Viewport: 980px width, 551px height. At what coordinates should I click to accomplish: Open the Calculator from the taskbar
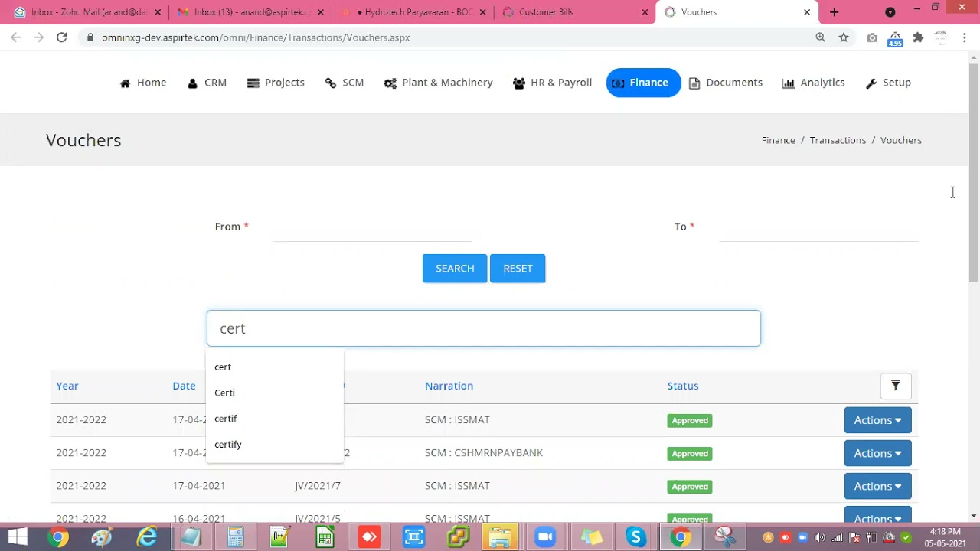[x=235, y=537]
